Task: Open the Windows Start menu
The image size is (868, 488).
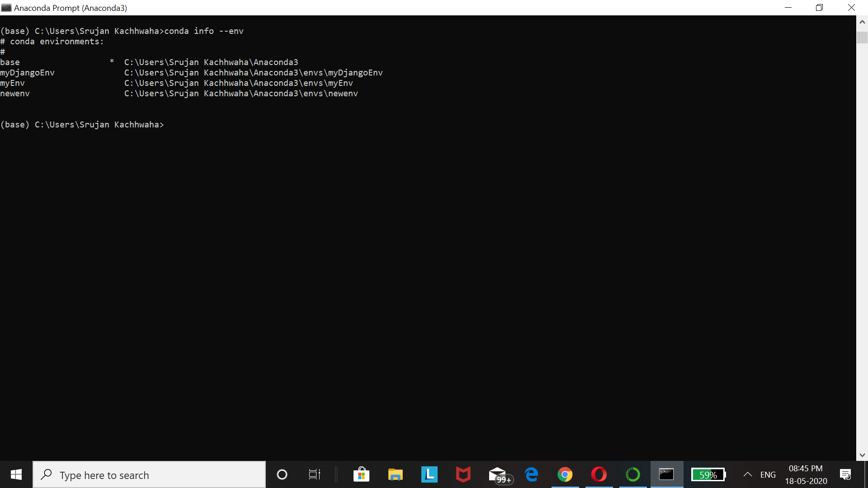Action: 16,474
